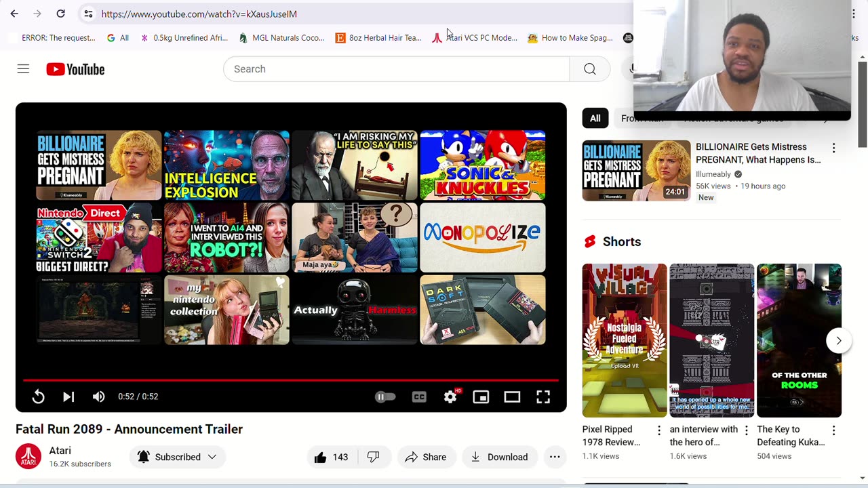Screen dimensions: 868x488
Task: Open Google All bookmark
Action: 117,38
